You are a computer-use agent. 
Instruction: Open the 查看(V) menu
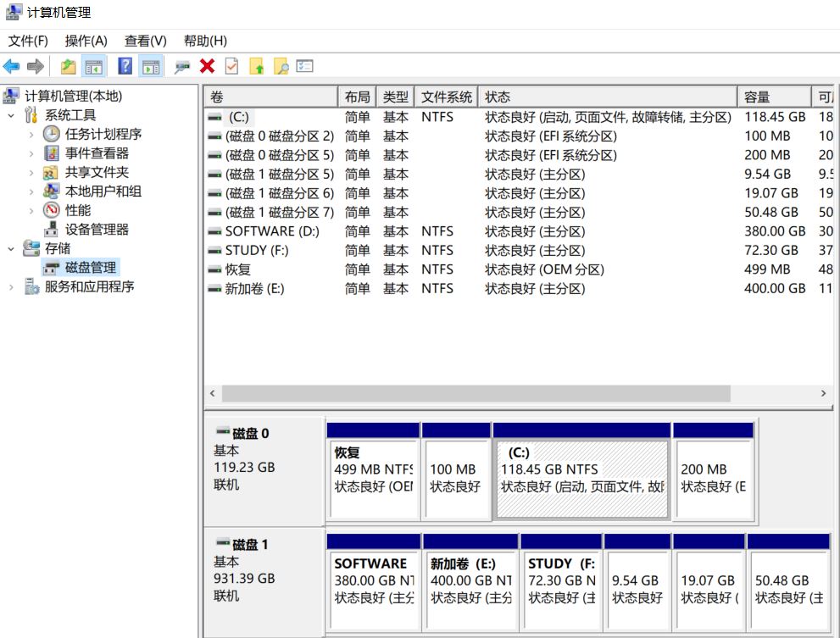145,41
